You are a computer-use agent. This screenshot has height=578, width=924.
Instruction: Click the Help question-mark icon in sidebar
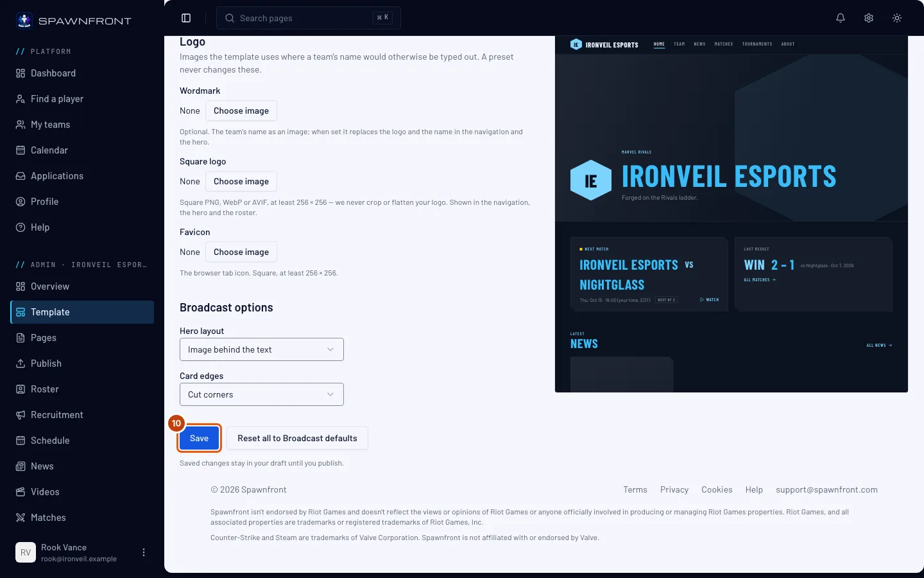click(21, 227)
